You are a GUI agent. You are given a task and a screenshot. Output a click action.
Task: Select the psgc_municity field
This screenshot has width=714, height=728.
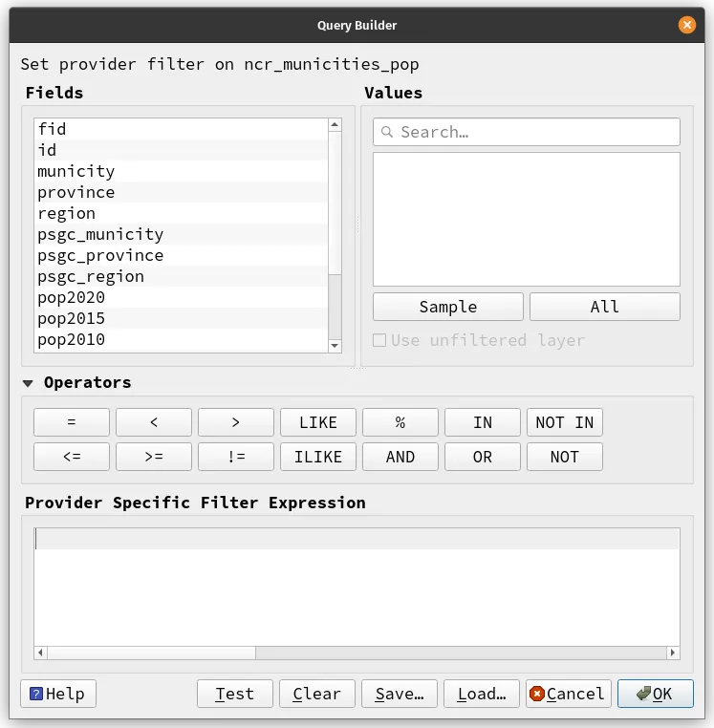[x=182, y=234]
